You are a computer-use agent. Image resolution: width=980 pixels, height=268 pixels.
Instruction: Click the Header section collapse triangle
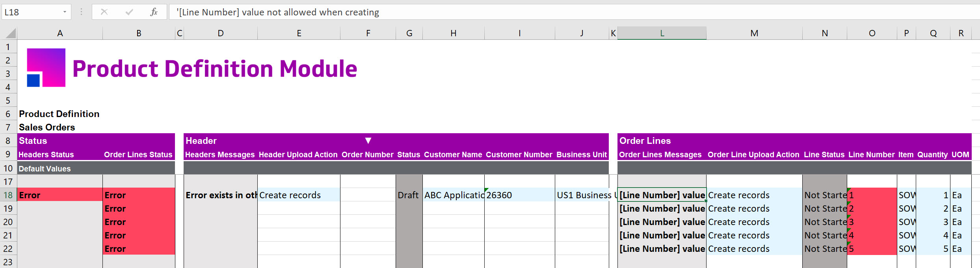click(368, 141)
